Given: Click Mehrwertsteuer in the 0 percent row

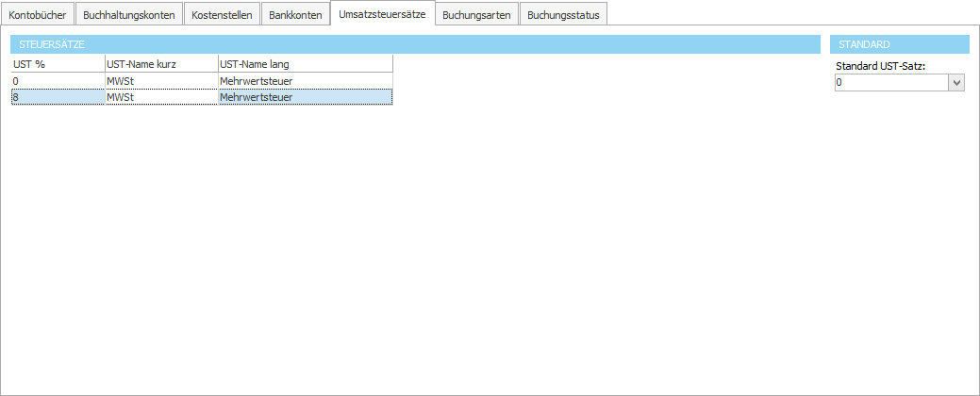Looking at the screenshot, I should 304,81.
